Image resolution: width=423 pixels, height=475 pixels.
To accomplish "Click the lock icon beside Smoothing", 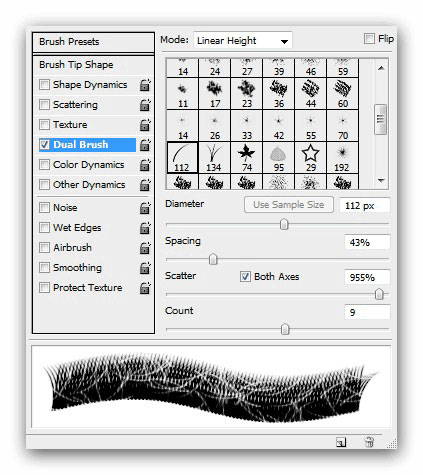I will pyautogui.click(x=145, y=268).
